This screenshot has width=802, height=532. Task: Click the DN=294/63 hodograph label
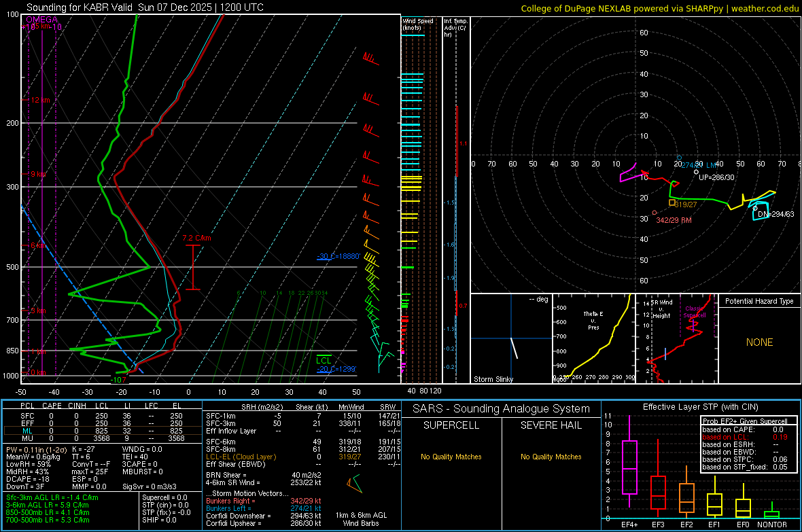776,214
